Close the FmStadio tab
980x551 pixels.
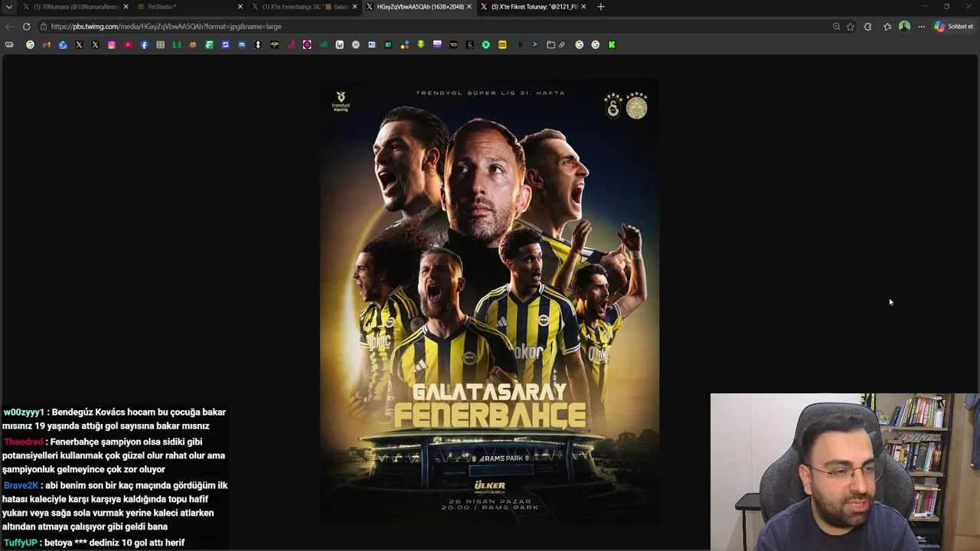[240, 7]
